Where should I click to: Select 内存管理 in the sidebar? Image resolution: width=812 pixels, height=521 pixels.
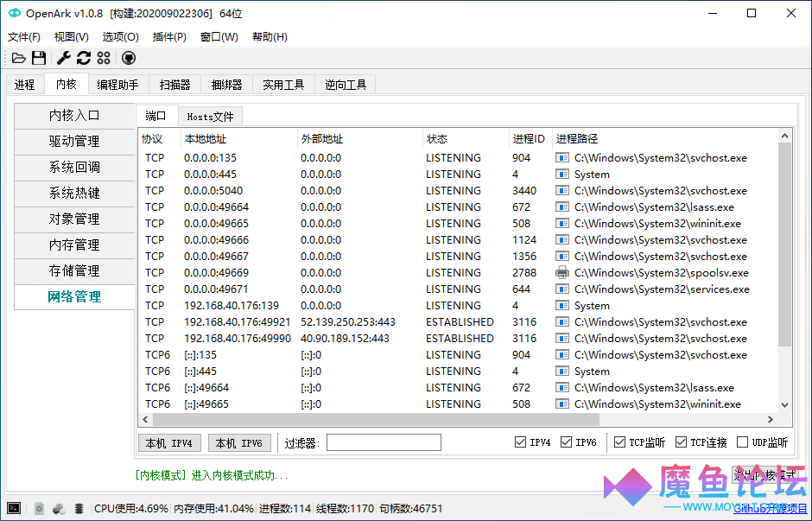[x=74, y=245]
